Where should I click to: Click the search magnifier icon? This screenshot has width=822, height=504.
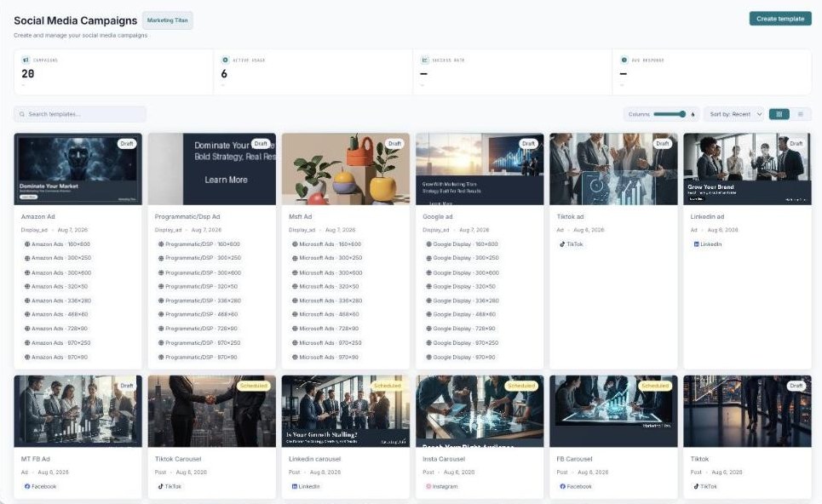click(x=22, y=114)
